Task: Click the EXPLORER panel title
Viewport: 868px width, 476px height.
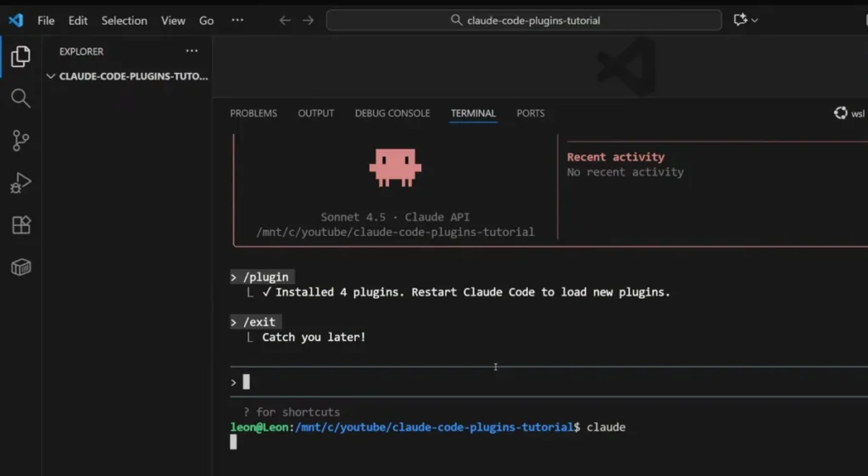Action: click(81, 52)
